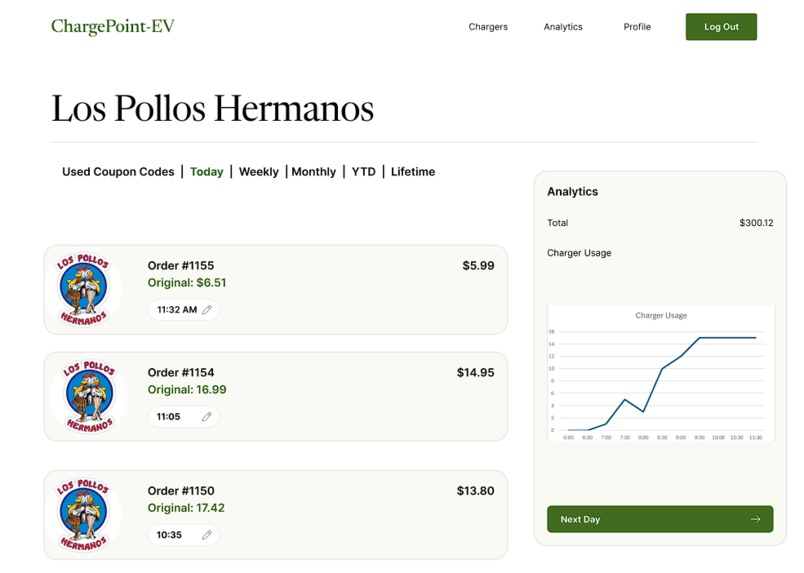Click the Order #1155 title
The width and height of the screenshot is (804, 573).
click(180, 266)
